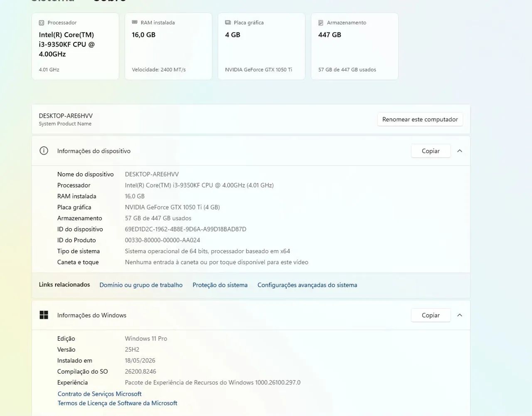This screenshot has width=532, height=416.
Task: Click the Velocidade: 2400 MT/s text
Action: [159, 70]
